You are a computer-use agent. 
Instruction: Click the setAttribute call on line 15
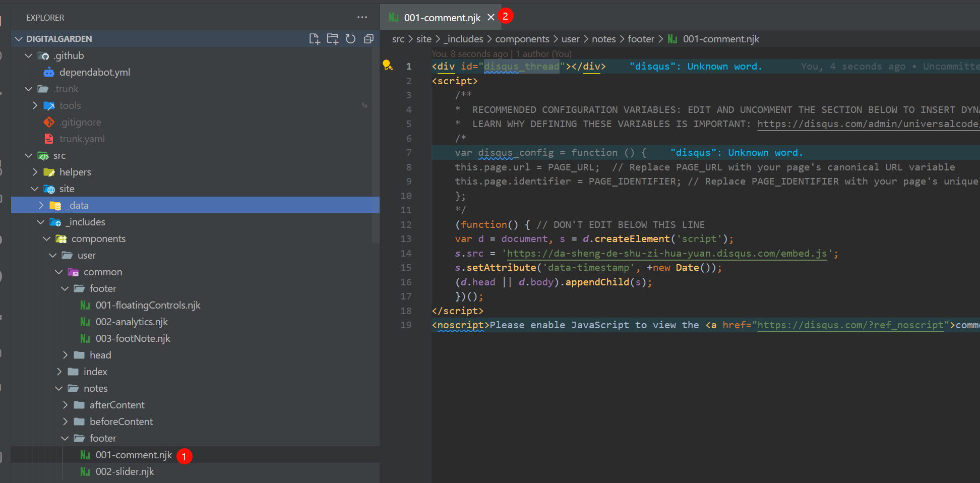pos(501,267)
